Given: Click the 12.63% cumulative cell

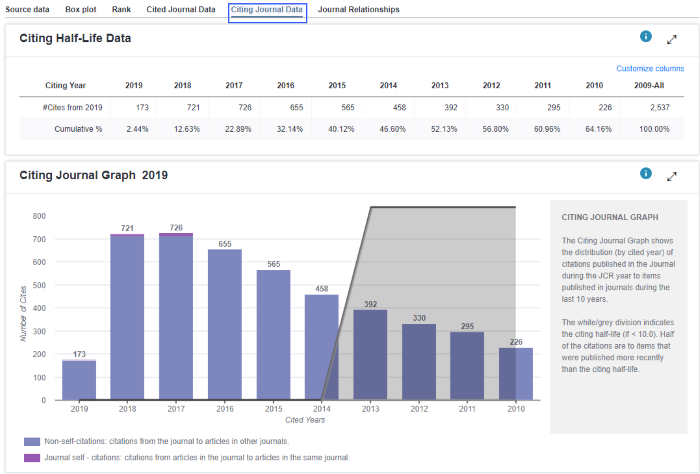Looking at the screenshot, I should pyautogui.click(x=187, y=129).
